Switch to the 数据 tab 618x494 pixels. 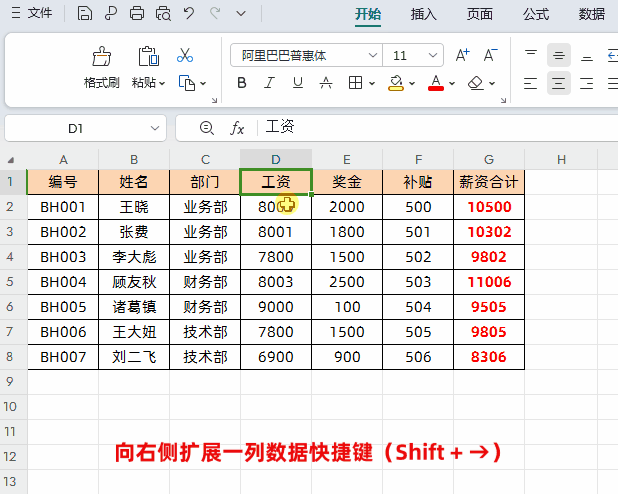pyautogui.click(x=592, y=14)
